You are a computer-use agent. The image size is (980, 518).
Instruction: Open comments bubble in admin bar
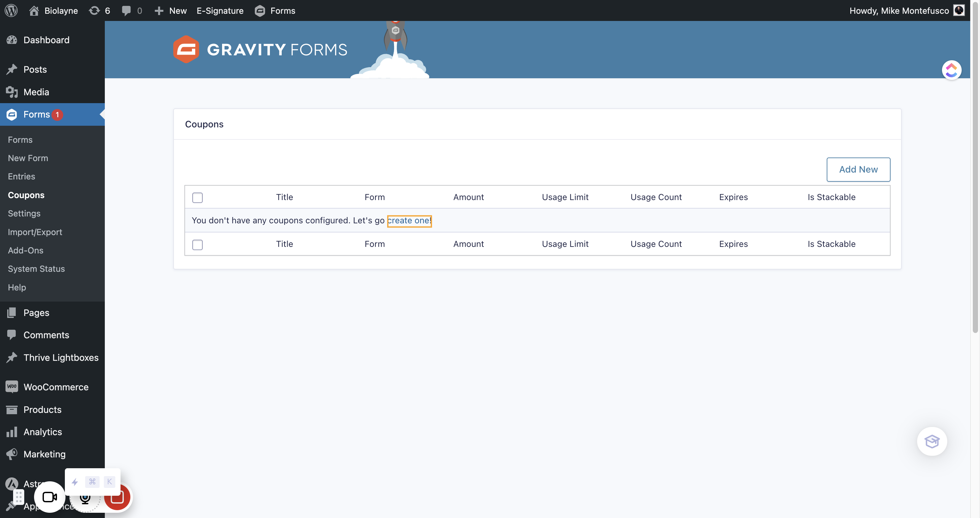click(126, 10)
